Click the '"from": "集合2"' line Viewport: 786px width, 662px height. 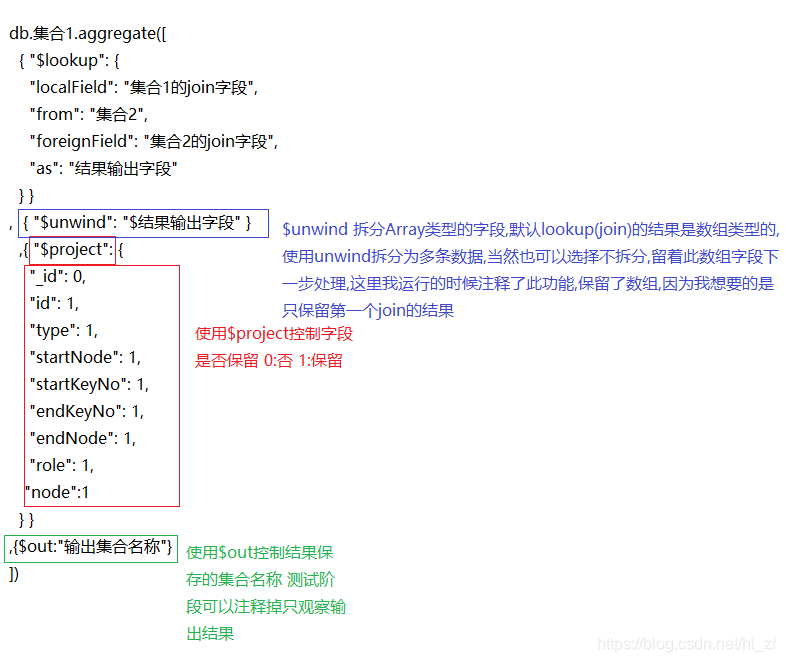point(89,115)
